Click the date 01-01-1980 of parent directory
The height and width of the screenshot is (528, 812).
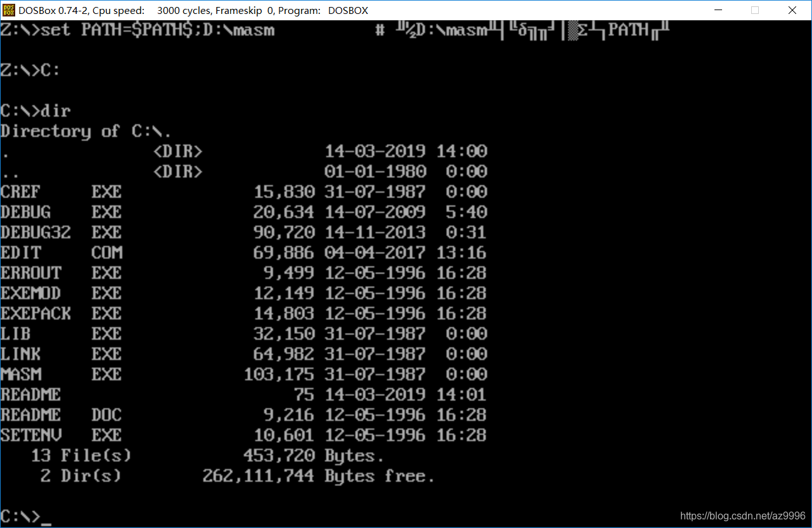pyautogui.click(x=375, y=172)
